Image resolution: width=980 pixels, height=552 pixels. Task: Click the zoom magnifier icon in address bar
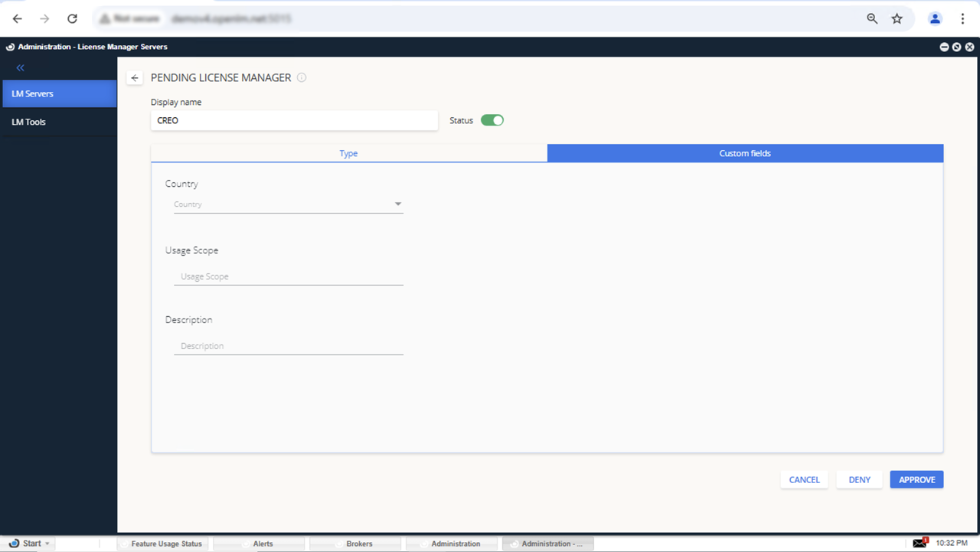point(872,18)
